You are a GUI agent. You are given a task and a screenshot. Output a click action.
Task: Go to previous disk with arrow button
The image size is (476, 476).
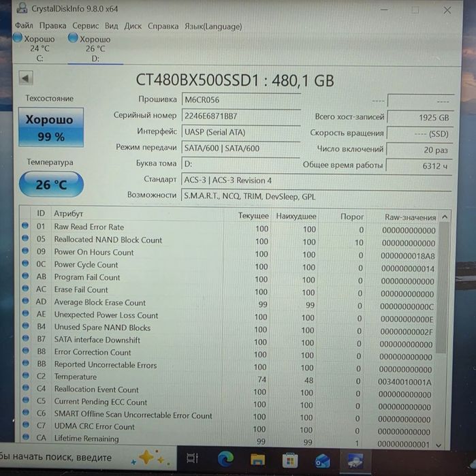(26, 78)
